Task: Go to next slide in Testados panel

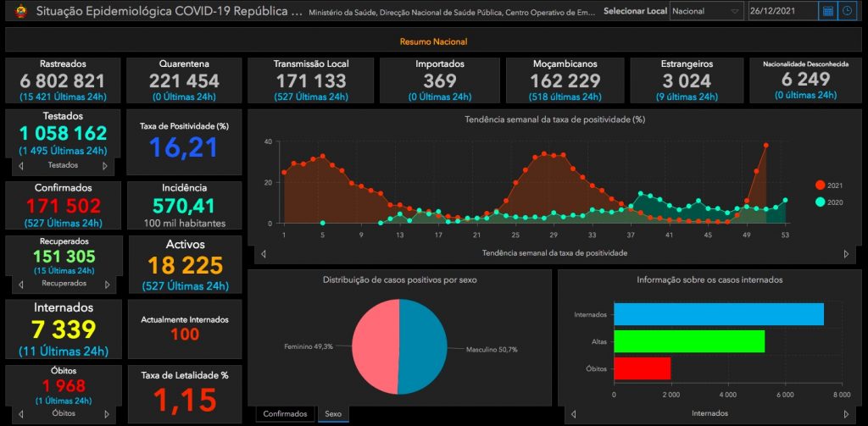Action: click(107, 165)
